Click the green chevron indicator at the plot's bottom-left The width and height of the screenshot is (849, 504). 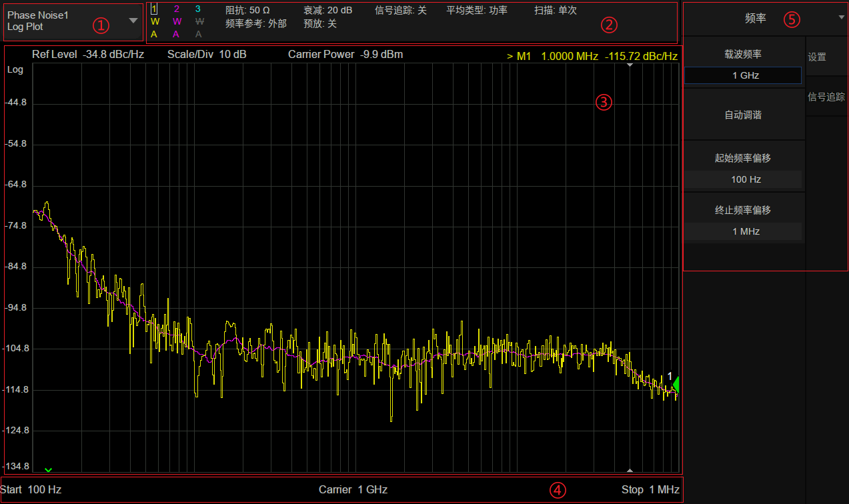click(48, 469)
